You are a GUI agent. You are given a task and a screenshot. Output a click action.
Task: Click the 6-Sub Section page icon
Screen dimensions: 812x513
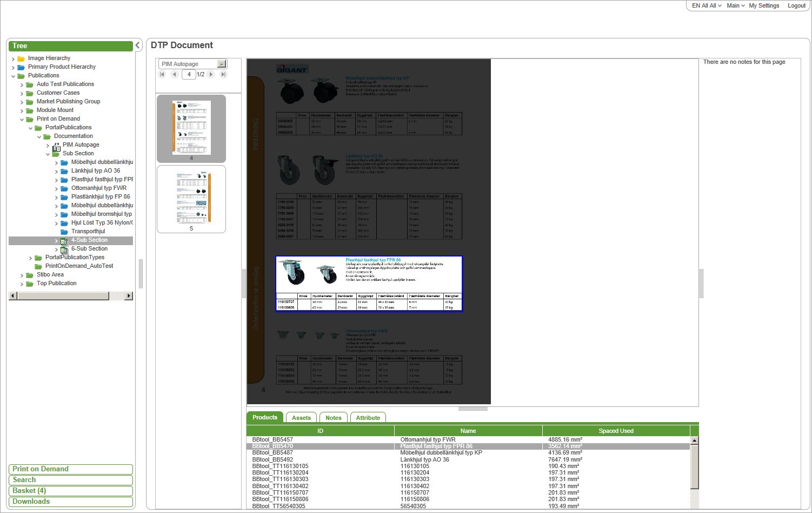[x=64, y=249]
